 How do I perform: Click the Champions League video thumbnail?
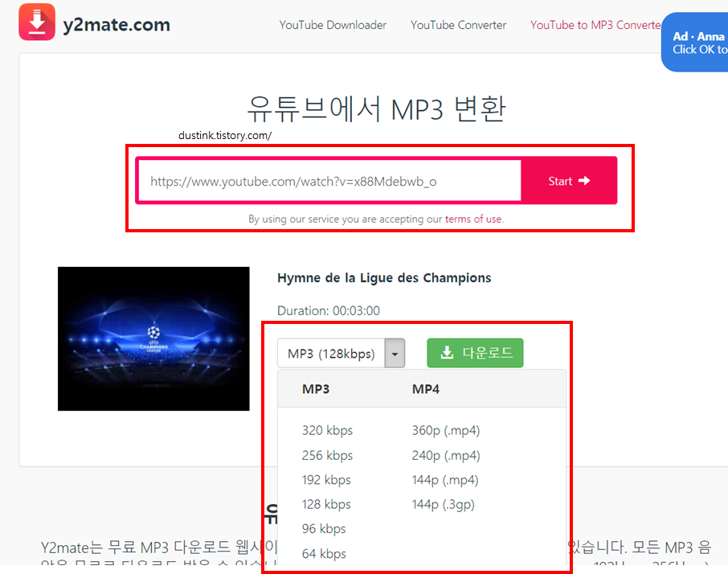point(153,338)
